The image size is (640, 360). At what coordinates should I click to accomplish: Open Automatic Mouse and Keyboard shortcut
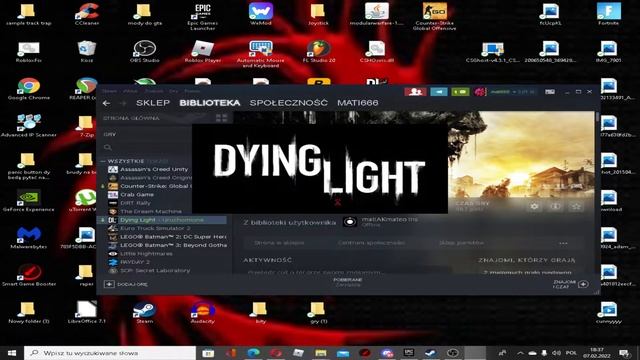click(x=261, y=54)
